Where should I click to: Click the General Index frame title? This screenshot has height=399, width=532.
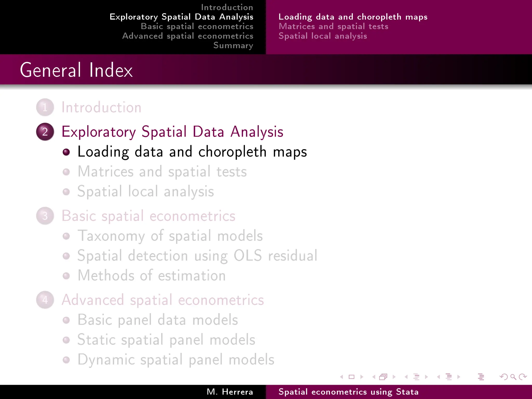coord(76,70)
